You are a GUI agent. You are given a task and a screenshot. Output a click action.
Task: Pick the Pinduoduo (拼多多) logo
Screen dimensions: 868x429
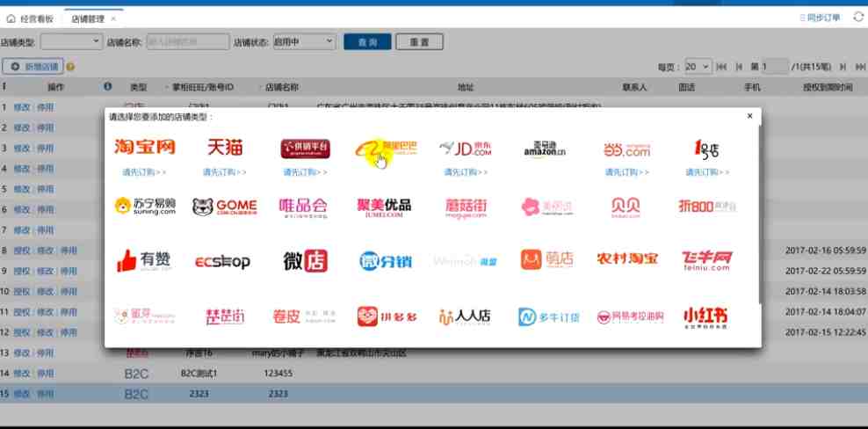pos(387,316)
